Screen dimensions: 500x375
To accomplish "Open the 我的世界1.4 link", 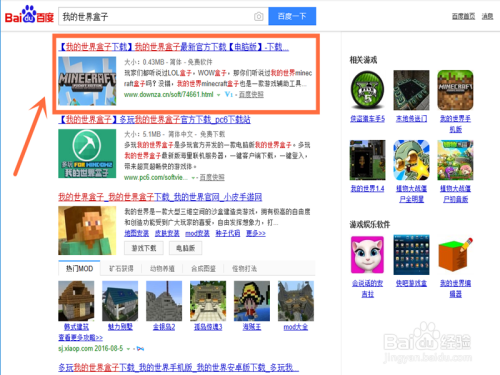I will (x=367, y=189).
